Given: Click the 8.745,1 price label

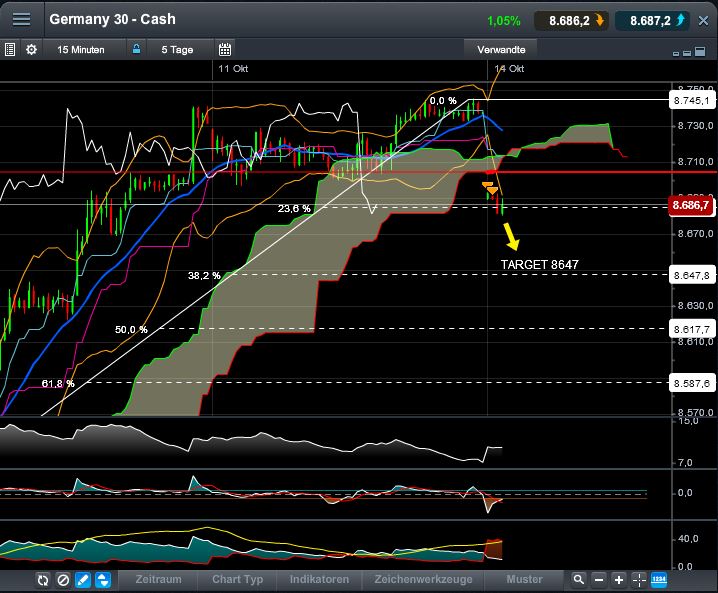Looking at the screenshot, I should (692, 100).
